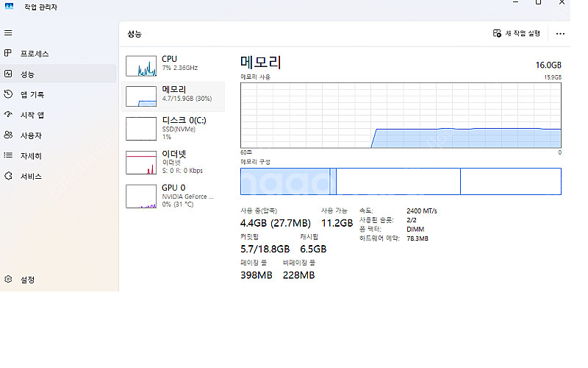Switch to 사용자 page
The width and height of the screenshot is (588, 368).
point(31,135)
